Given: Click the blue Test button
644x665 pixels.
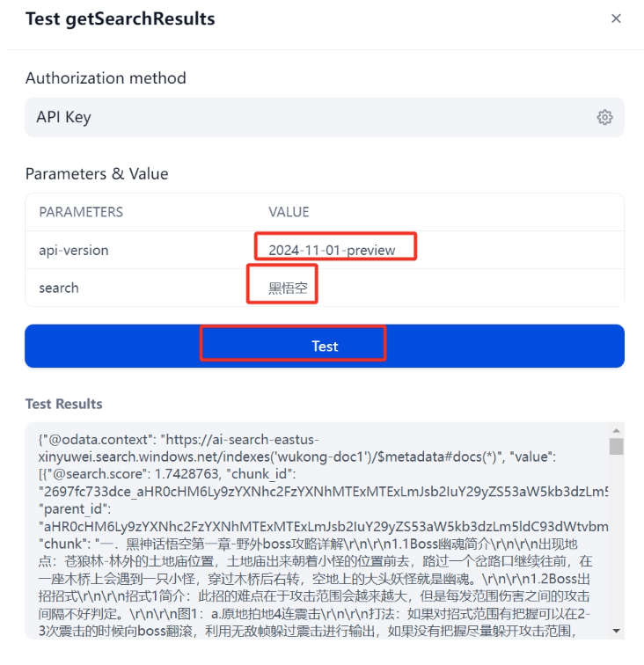Looking at the screenshot, I should coord(325,346).
